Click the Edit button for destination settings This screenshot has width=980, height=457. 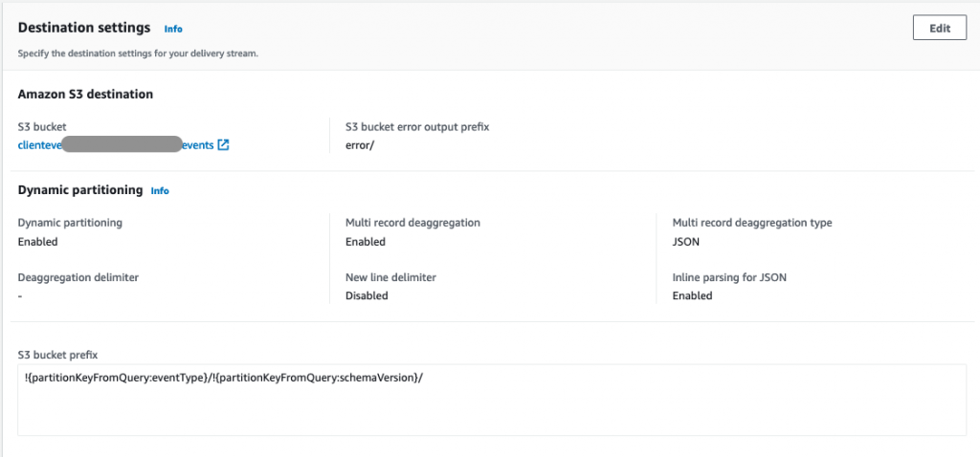click(940, 28)
